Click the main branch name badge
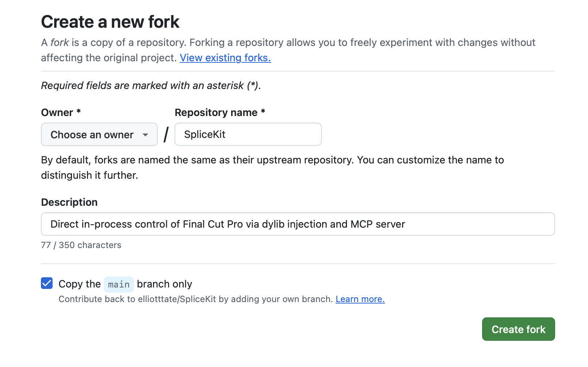This screenshot has height=367, width=588. click(x=119, y=285)
